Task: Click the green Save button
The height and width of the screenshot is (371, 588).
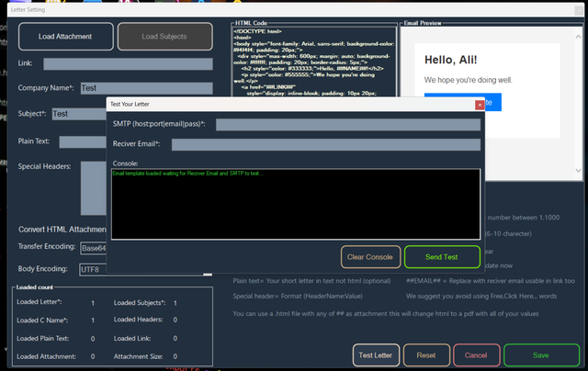Action: [x=541, y=354]
